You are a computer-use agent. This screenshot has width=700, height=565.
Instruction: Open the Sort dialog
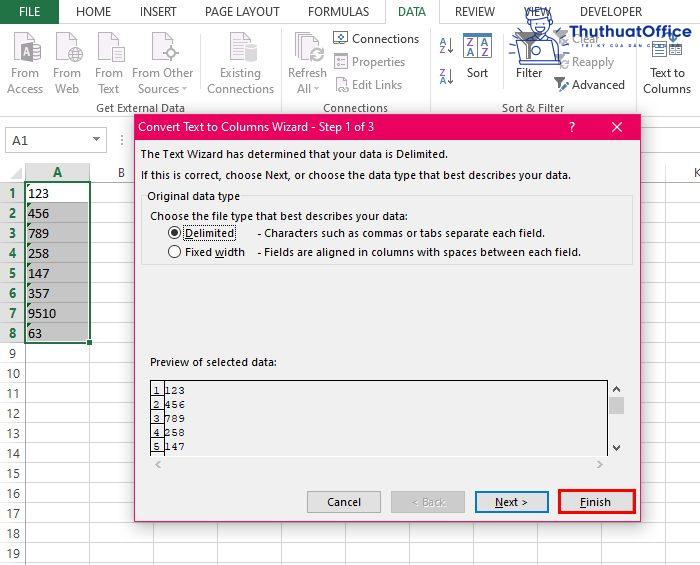[x=477, y=56]
